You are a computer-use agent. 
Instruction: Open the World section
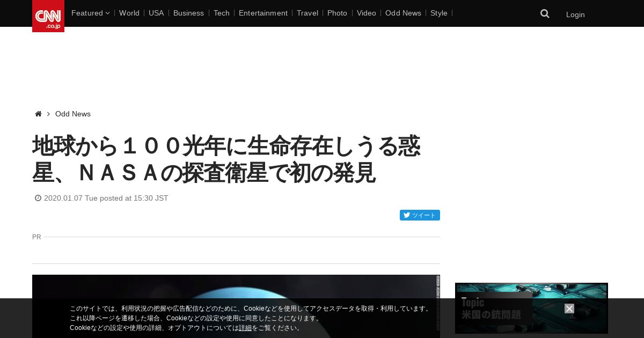pyautogui.click(x=129, y=13)
